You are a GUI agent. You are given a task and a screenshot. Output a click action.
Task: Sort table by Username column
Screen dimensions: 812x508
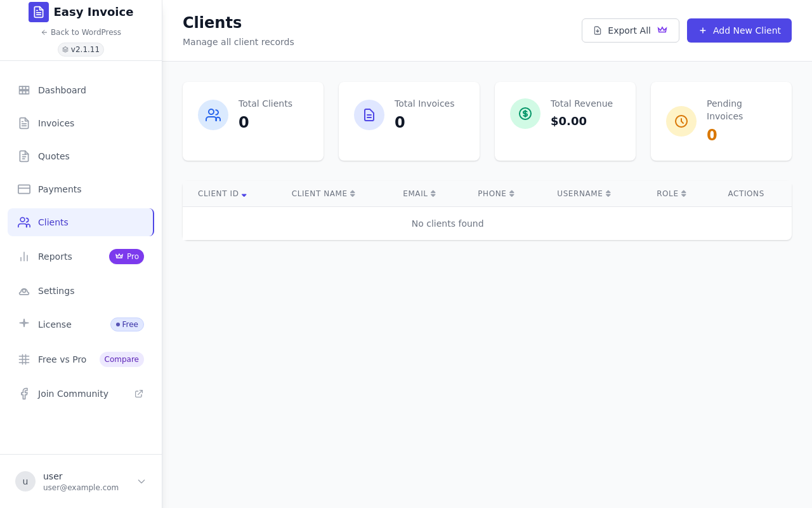click(x=584, y=194)
